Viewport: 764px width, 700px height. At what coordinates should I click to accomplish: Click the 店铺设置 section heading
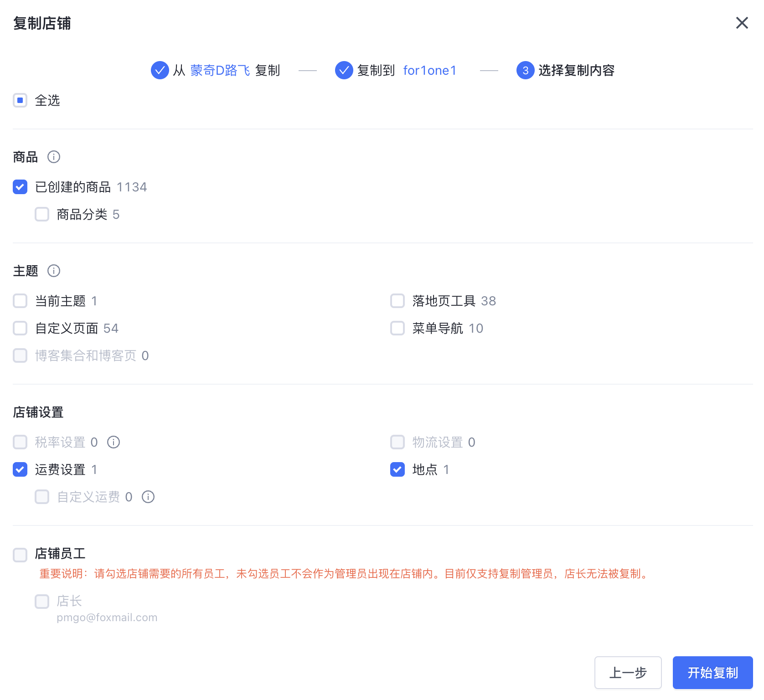coord(38,412)
